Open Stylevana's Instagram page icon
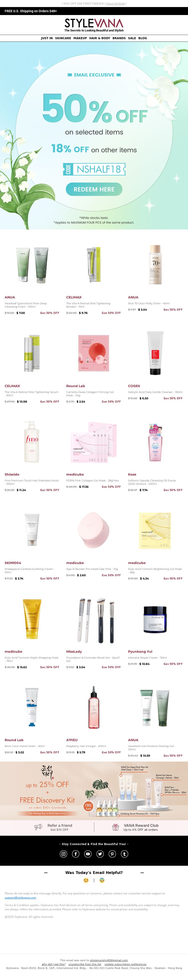The image size is (188, 980). pos(64,854)
